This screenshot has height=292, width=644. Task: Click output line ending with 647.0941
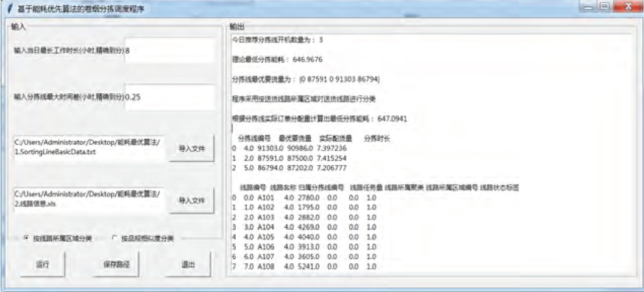[x=320, y=119]
